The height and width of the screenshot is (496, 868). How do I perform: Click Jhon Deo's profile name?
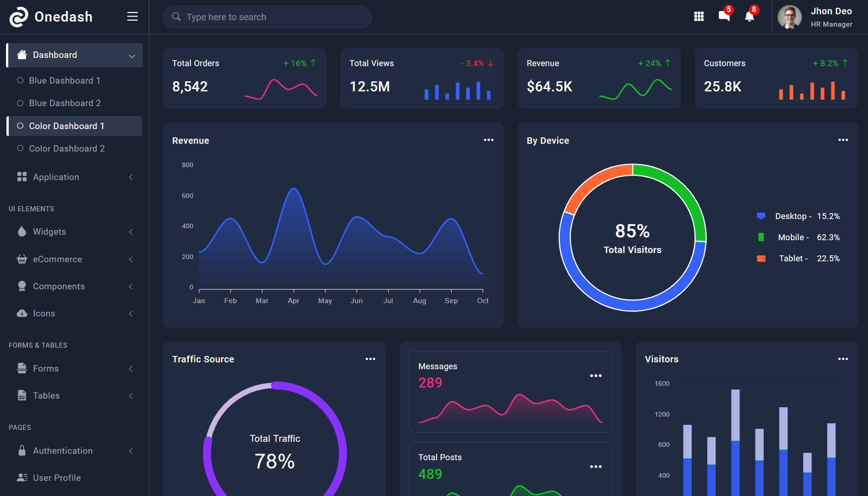[x=831, y=11]
